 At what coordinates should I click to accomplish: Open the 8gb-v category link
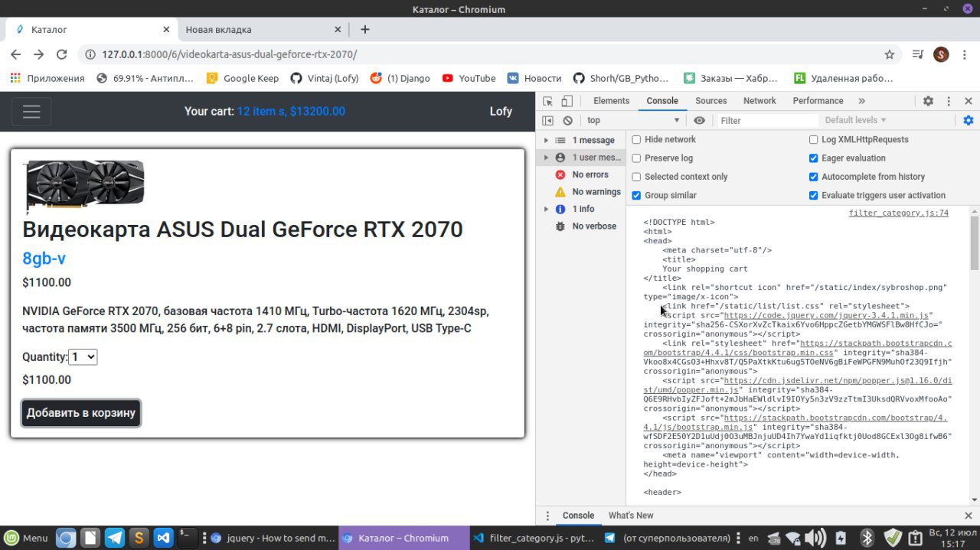point(44,259)
